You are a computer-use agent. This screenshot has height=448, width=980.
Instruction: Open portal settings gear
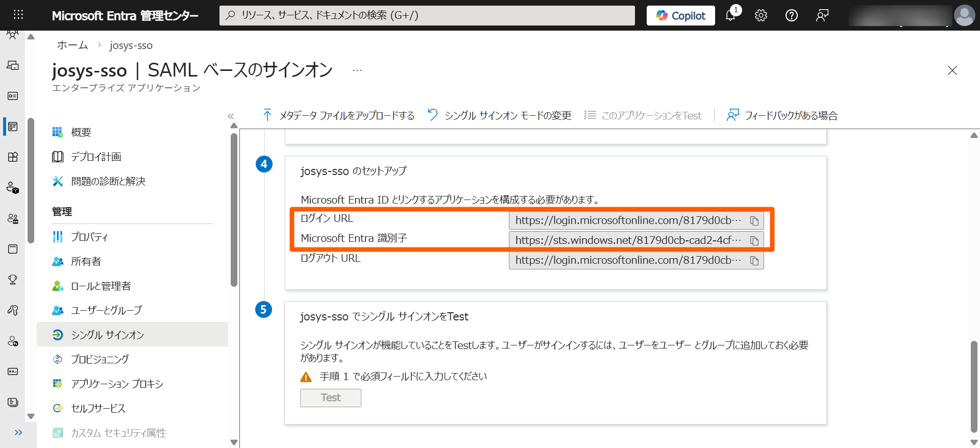tap(761, 15)
